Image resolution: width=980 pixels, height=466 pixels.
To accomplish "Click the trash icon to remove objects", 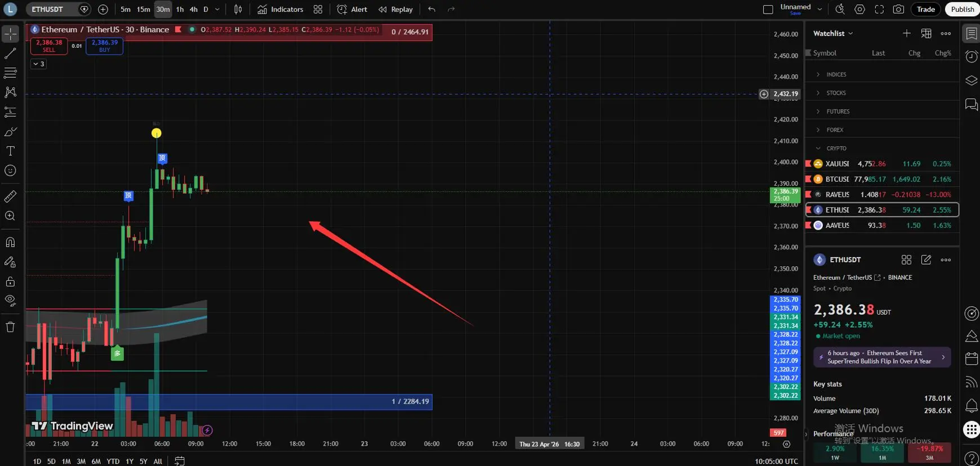I will click(10, 327).
